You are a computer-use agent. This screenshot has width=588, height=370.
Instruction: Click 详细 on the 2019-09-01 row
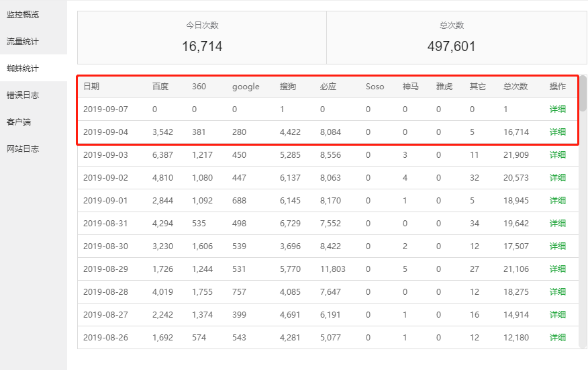coord(558,200)
